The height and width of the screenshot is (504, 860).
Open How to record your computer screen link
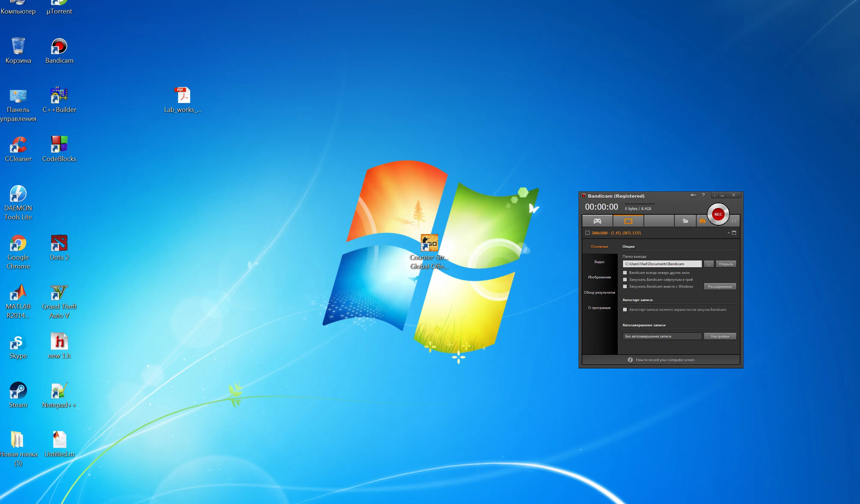tap(665, 360)
